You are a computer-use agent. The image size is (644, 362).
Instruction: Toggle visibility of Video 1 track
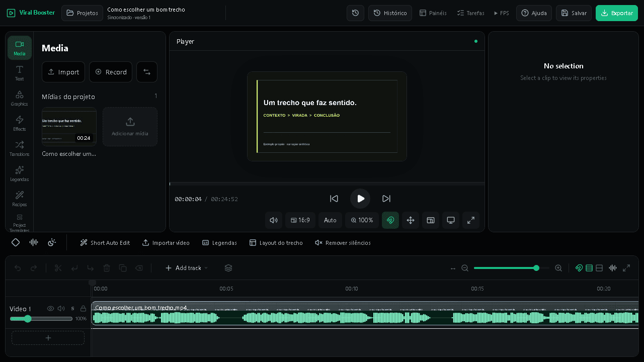coord(50,308)
